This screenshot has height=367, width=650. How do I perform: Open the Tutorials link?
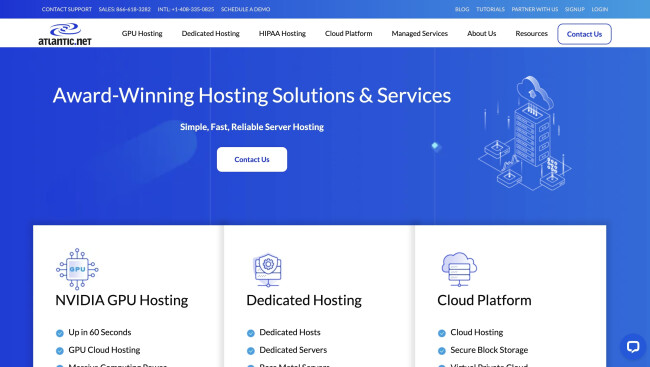[x=490, y=9]
